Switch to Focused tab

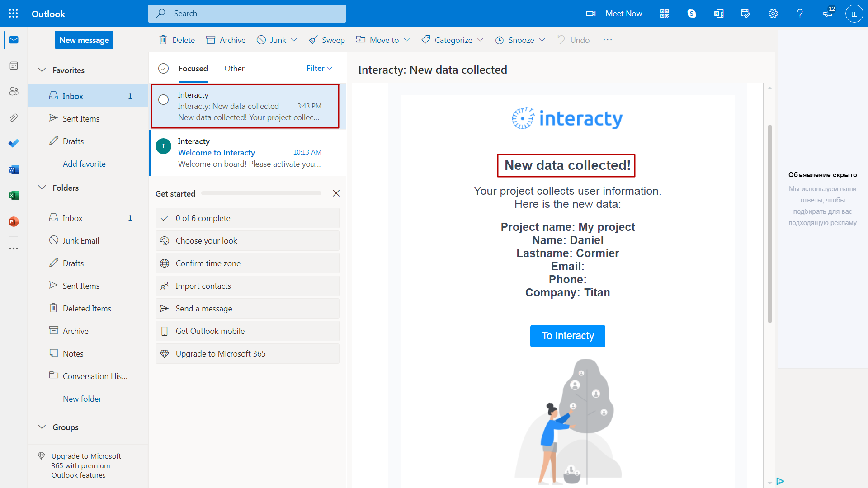tap(193, 69)
